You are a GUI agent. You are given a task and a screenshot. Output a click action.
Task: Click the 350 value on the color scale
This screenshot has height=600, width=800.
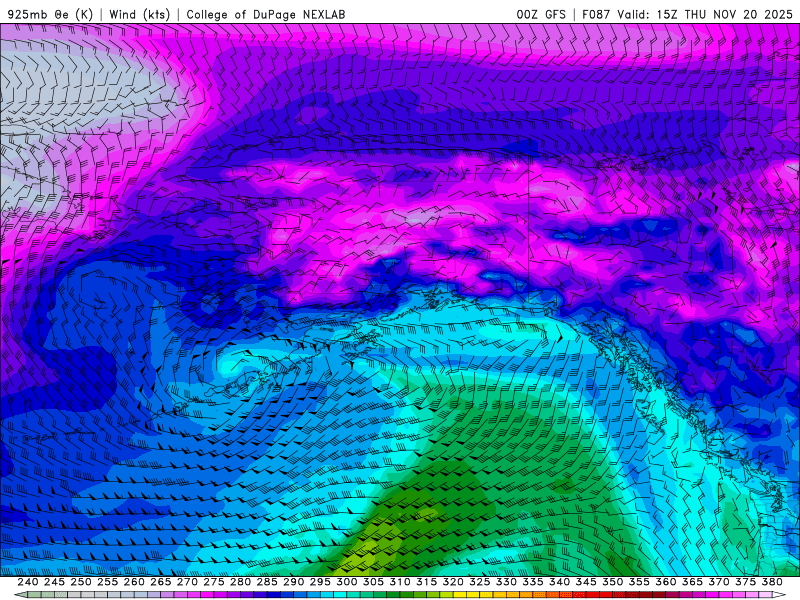pyautogui.click(x=612, y=582)
